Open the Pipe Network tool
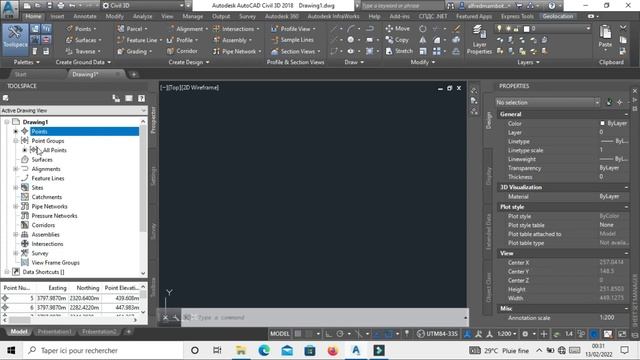 (237, 51)
